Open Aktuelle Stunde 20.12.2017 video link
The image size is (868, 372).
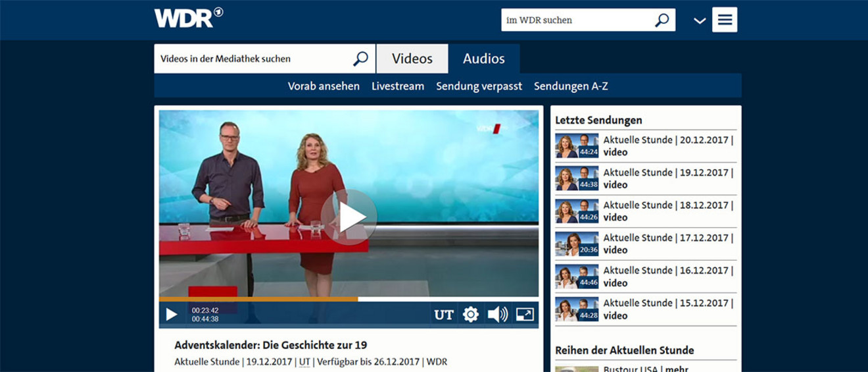tap(668, 146)
